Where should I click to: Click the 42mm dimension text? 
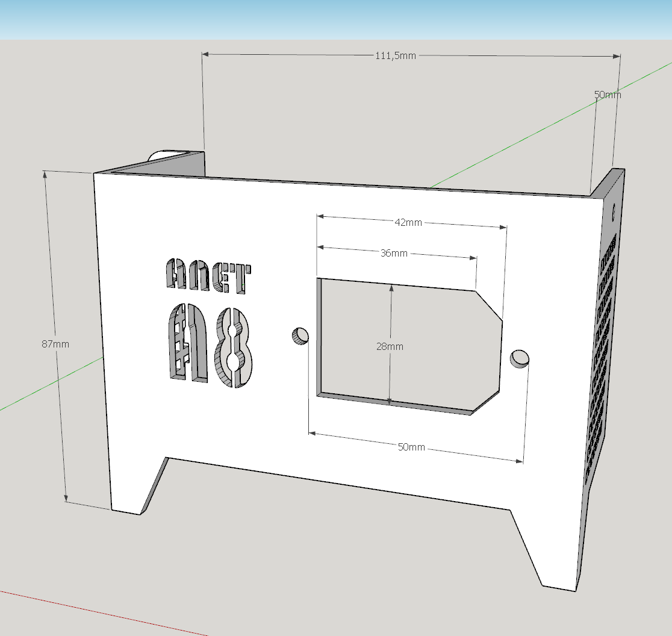(x=408, y=222)
